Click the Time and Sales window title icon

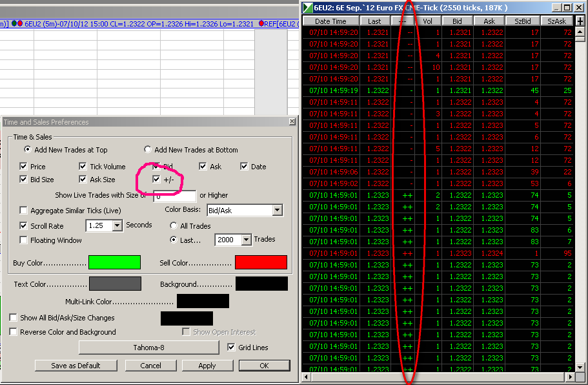[307, 8]
